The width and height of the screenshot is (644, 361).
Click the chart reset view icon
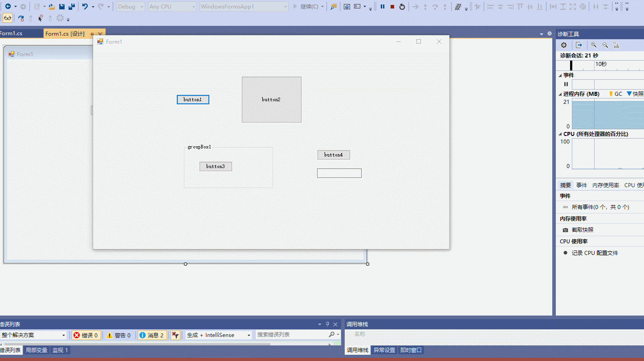click(616, 45)
